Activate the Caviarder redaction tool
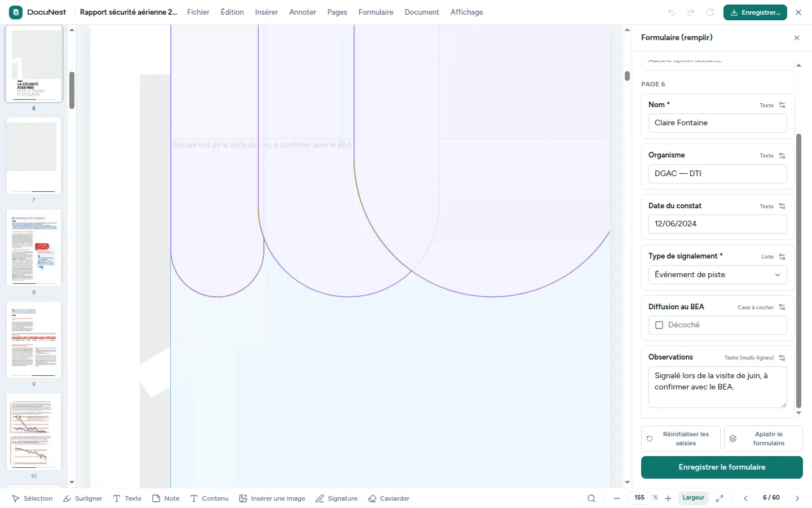Image resolution: width=812 pixels, height=508 pixels. (389, 498)
